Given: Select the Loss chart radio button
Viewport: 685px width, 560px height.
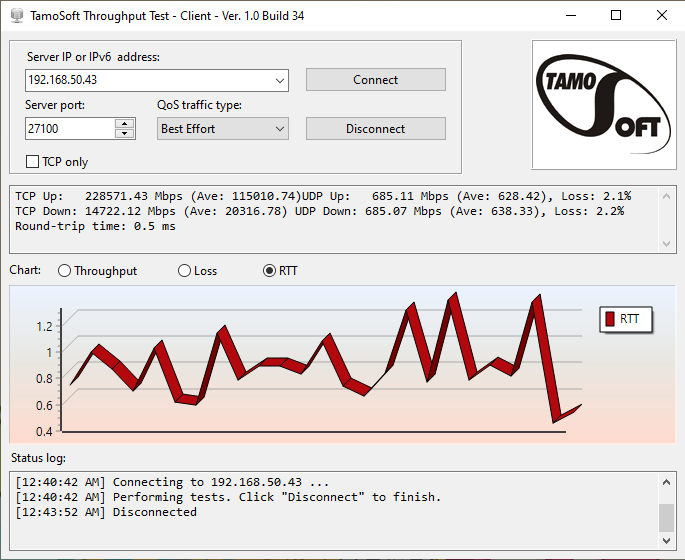Looking at the screenshot, I should (x=184, y=271).
